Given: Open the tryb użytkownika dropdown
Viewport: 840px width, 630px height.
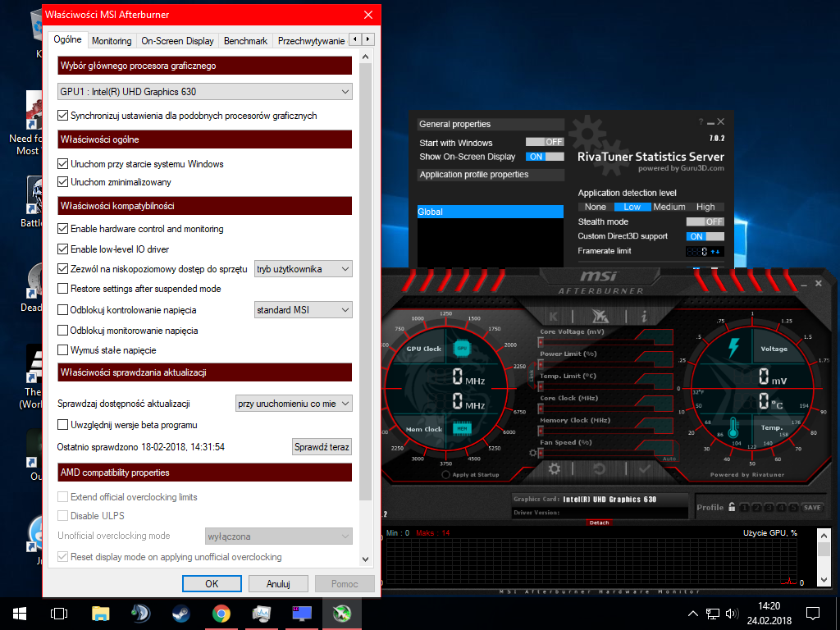Looking at the screenshot, I should tap(304, 268).
